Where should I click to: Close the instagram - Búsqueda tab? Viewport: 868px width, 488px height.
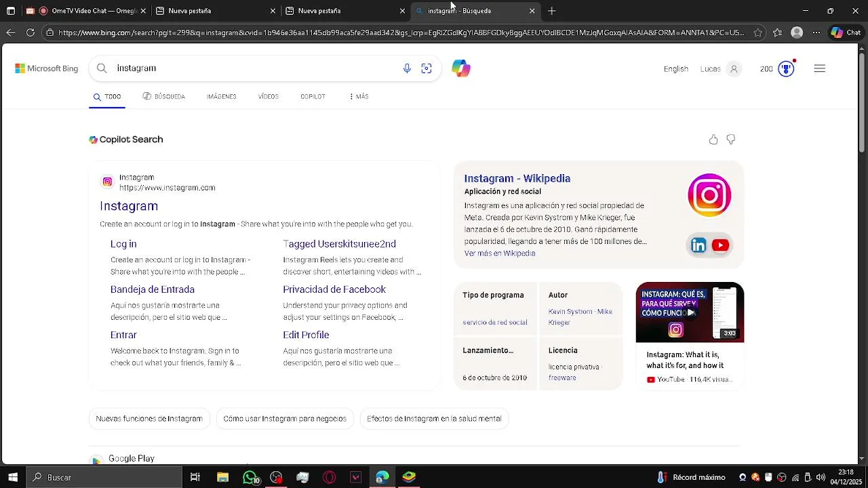[x=532, y=11]
